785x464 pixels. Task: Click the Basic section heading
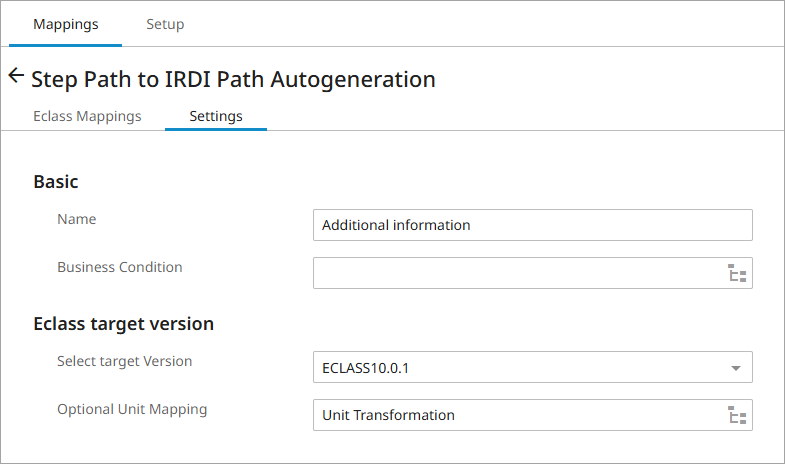click(56, 181)
